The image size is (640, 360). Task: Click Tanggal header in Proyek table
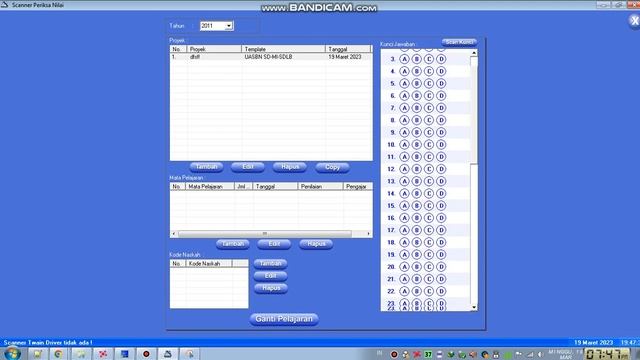click(x=348, y=49)
